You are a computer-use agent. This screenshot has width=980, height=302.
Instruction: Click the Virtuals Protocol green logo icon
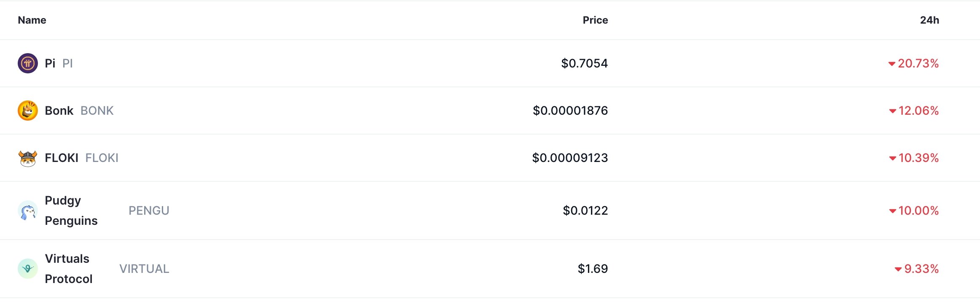(27, 269)
